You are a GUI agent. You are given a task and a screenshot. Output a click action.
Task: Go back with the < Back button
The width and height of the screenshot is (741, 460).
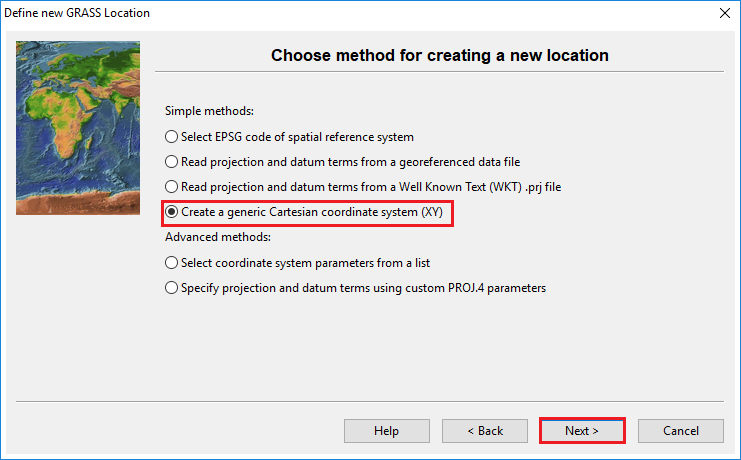point(485,431)
